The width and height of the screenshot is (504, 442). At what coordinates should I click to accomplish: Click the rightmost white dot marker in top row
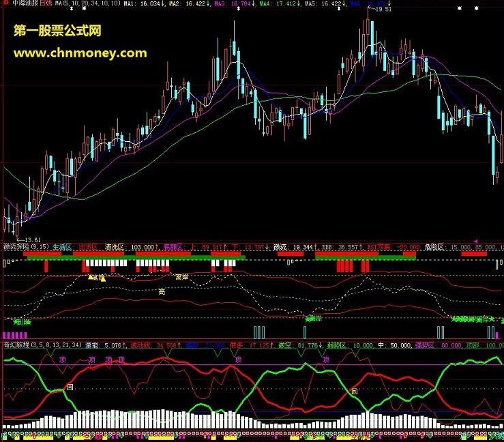(476, 8)
